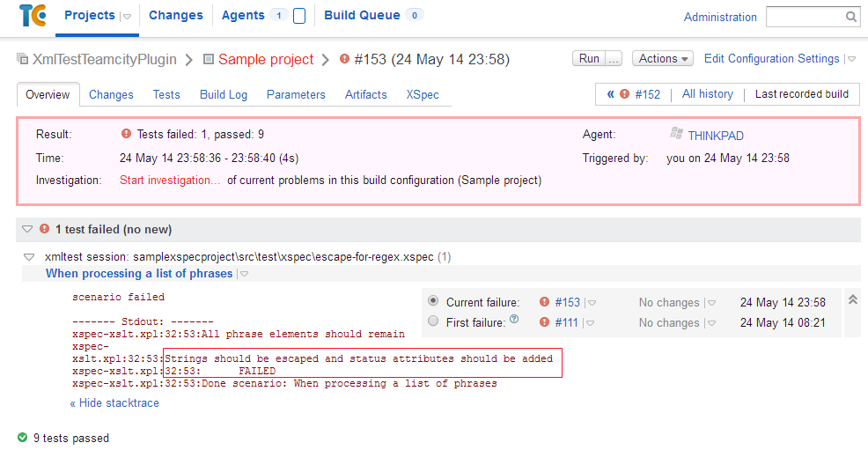Click the agents count badge 1
868x465 pixels.
(278, 16)
